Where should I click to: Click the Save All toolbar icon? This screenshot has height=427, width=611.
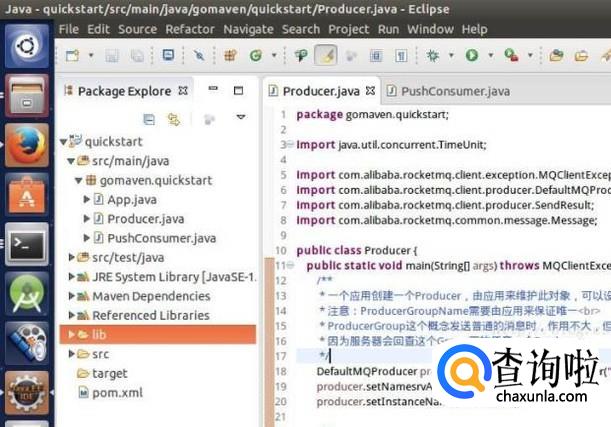(137, 56)
